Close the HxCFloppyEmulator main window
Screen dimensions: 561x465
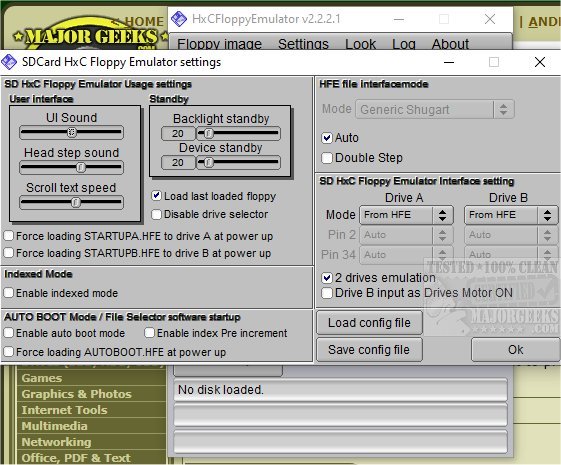490,19
